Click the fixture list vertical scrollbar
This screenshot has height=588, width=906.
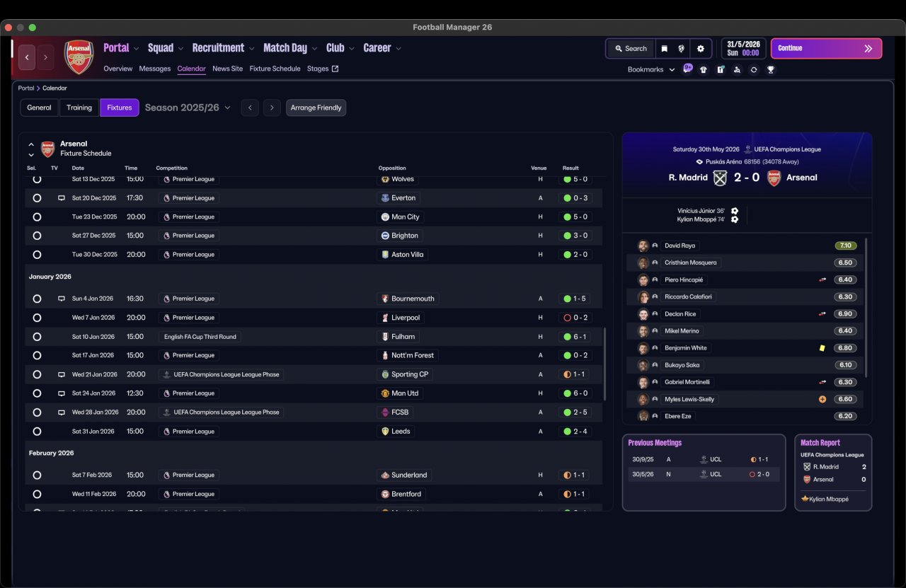coord(604,364)
